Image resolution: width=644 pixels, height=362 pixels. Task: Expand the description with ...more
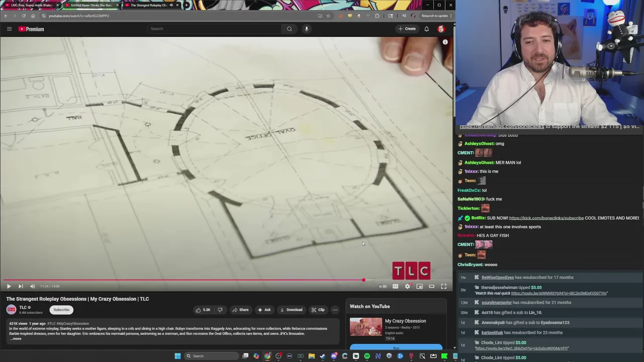point(17,339)
